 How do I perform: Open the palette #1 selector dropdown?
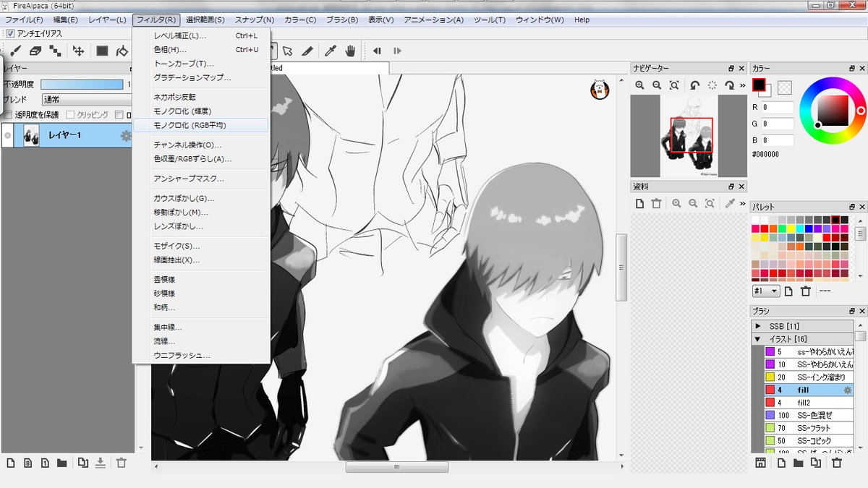point(765,291)
